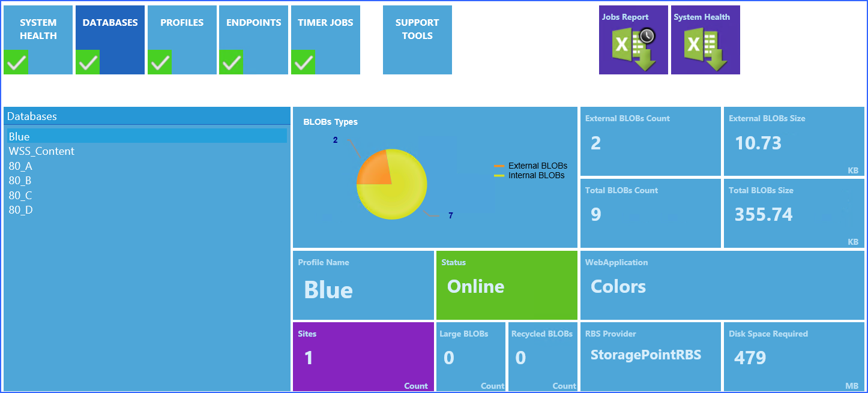Select the WSS_Content database
Screen dimensions: 868x393
pos(41,151)
